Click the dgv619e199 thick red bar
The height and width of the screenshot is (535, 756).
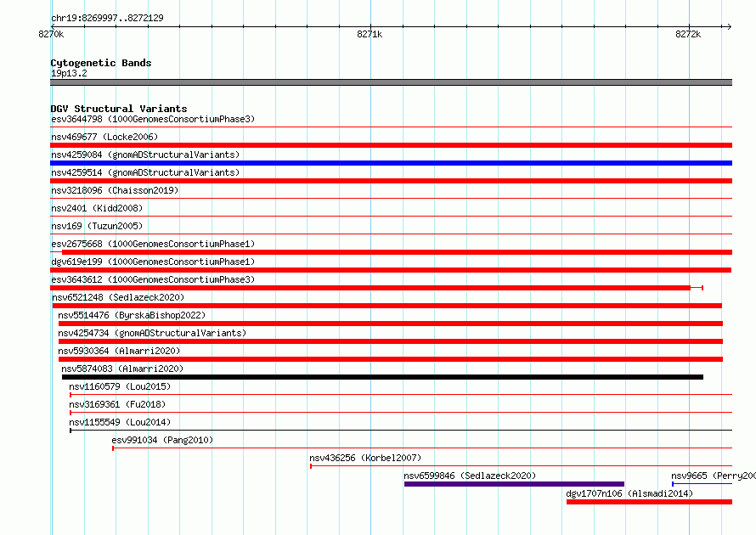pyautogui.click(x=391, y=270)
